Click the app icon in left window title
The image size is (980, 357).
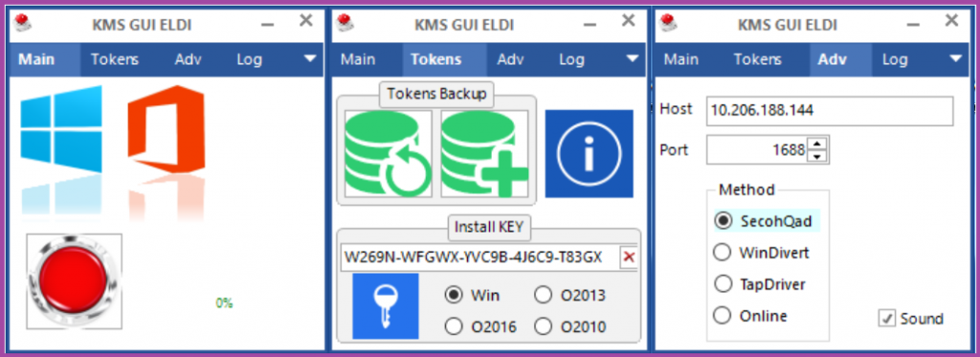coord(23,22)
